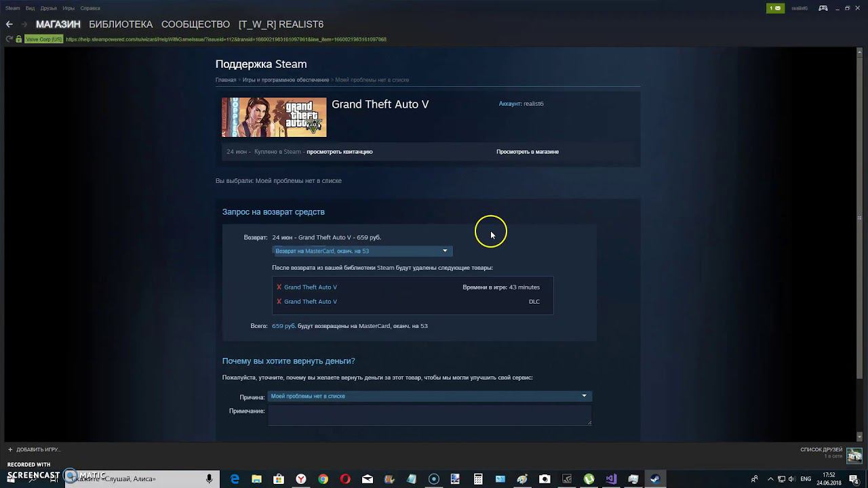
Task: Open the first Grand Theft Auto V item link
Action: [x=311, y=287]
